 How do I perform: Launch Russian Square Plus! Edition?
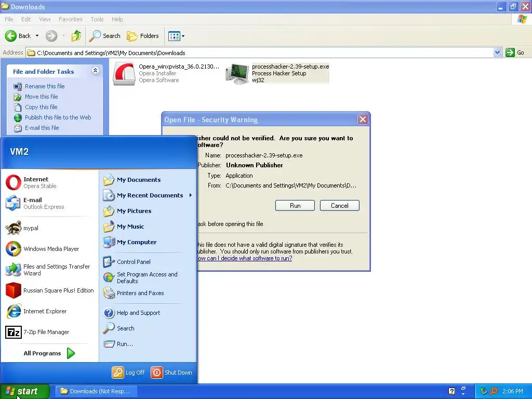tap(49, 290)
